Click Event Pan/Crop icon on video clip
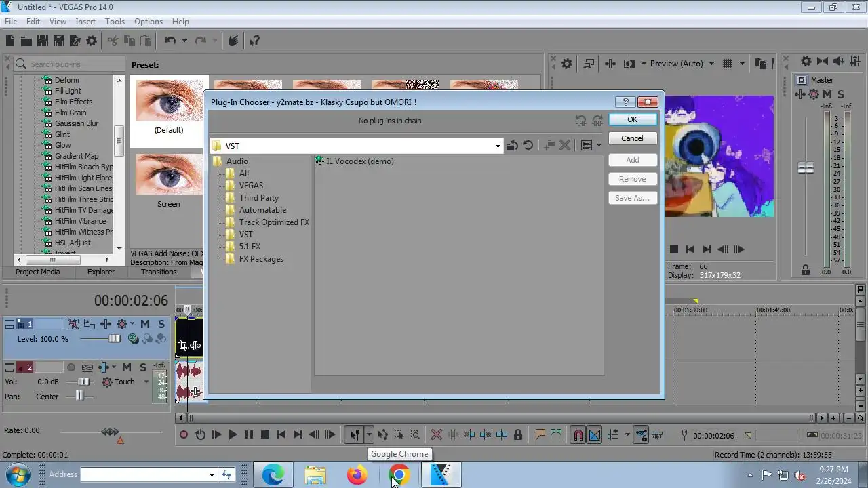The height and width of the screenshot is (488, 868). pyautogui.click(x=182, y=346)
